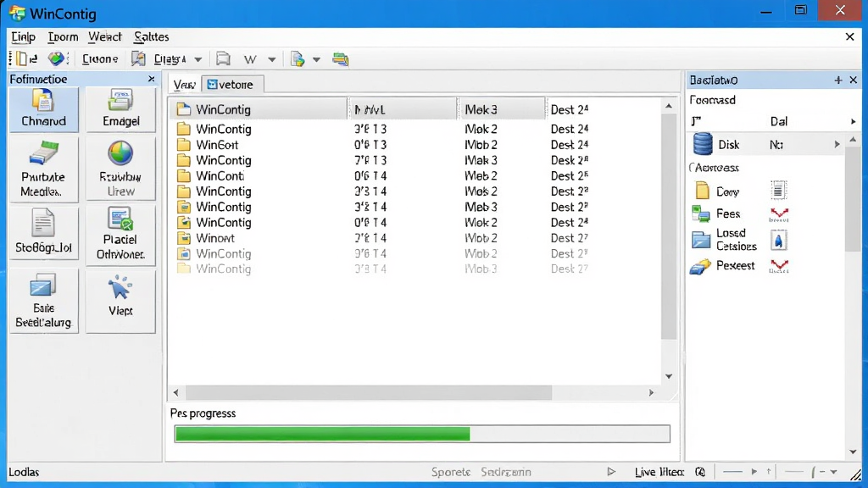Click the file list scroll down arrow

tap(669, 376)
